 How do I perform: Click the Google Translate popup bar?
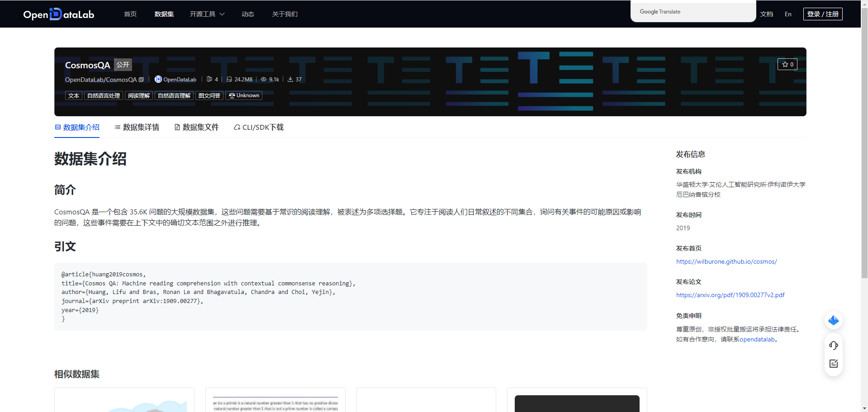tap(693, 12)
